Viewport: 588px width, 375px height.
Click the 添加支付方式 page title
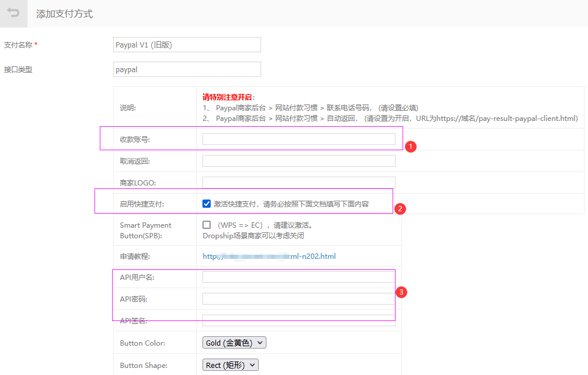65,13
